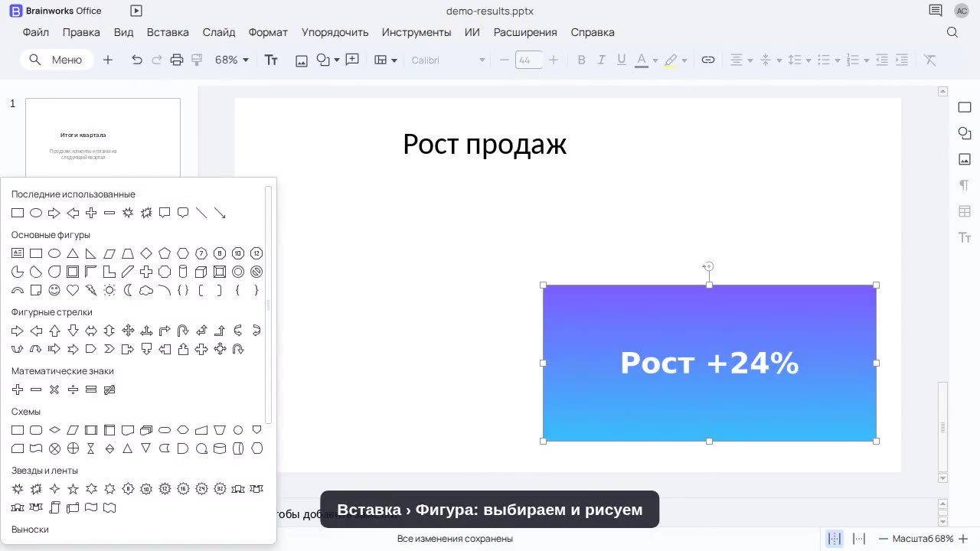Open the Вставка menu
This screenshot has width=980, height=551.
pyautogui.click(x=168, y=32)
